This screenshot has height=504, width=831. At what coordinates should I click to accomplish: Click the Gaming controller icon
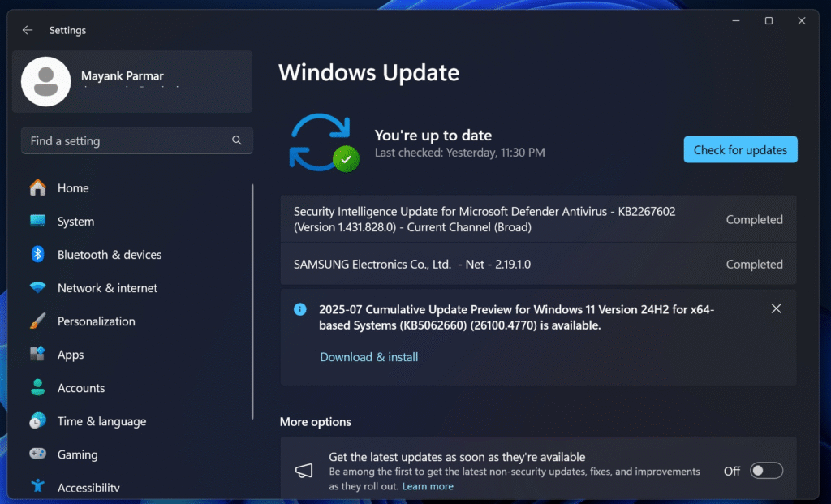coord(38,454)
